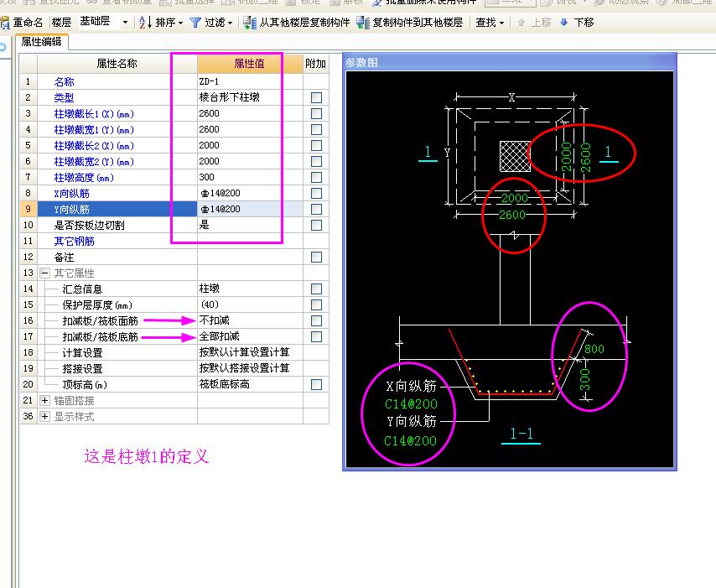The image size is (716, 588).
Task: Toggle 附加 checkbox for 是否按板边切割 row
Action: click(x=316, y=226)
